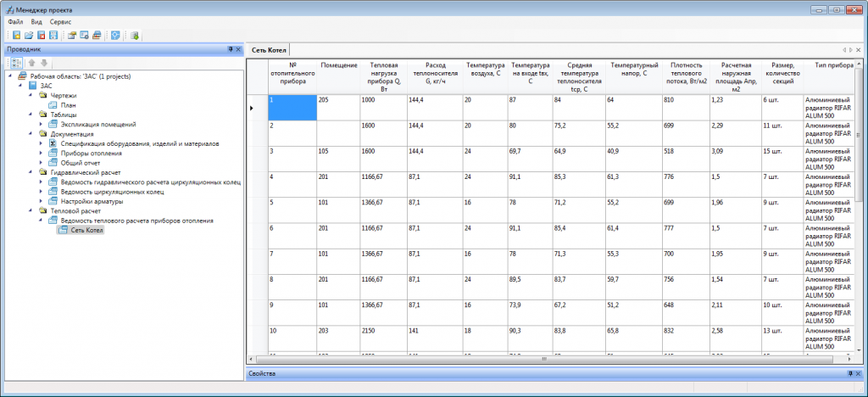Expand the Экспликация помещений node
Screen dimensions: 868x397
click(41, 124)
